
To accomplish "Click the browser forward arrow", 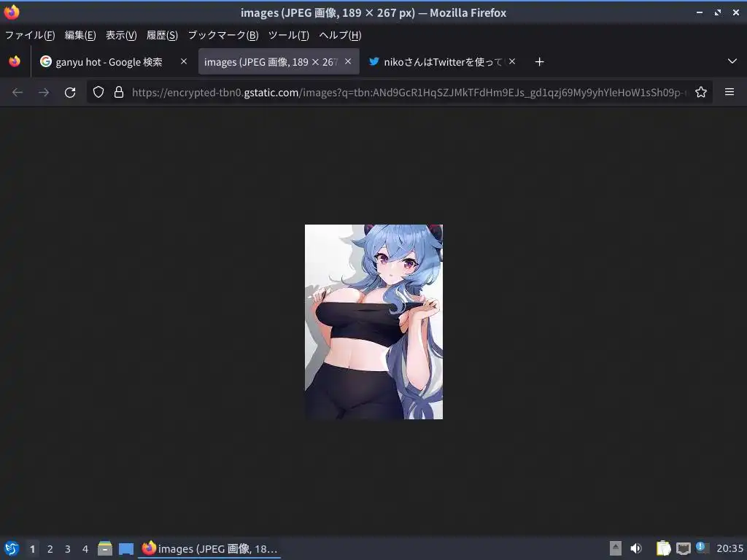I will [x=43, y=93].
